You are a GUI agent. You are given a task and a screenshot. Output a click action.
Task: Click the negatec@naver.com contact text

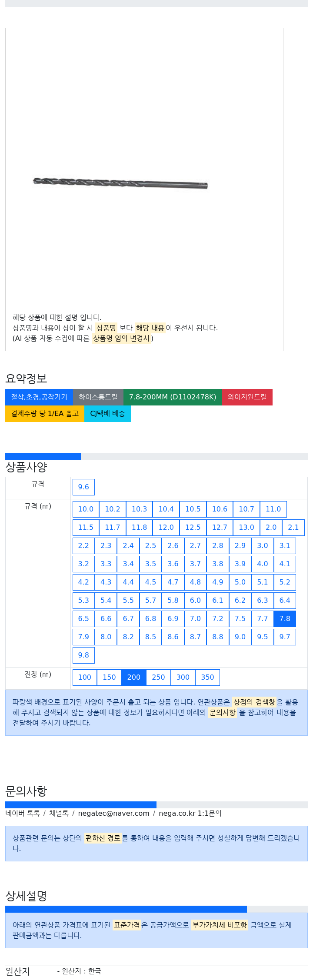(113, 813)
